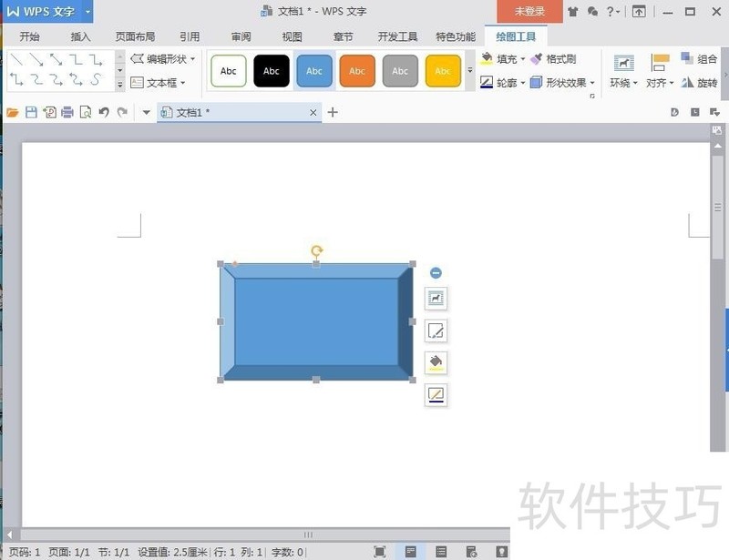Viewport: 729px width, 560px height.
Task: Add a new document tab with plus
Action: click(x=333, y=113)
